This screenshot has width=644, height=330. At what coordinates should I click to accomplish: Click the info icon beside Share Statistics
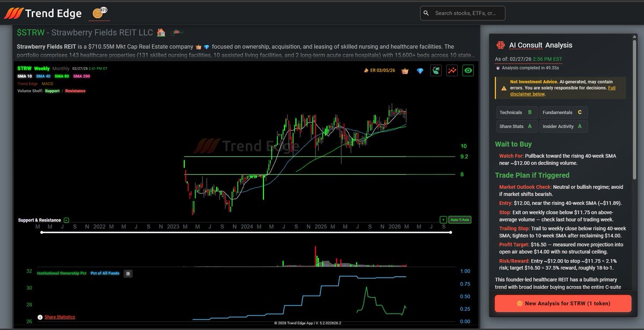click(x=40, y=317)
